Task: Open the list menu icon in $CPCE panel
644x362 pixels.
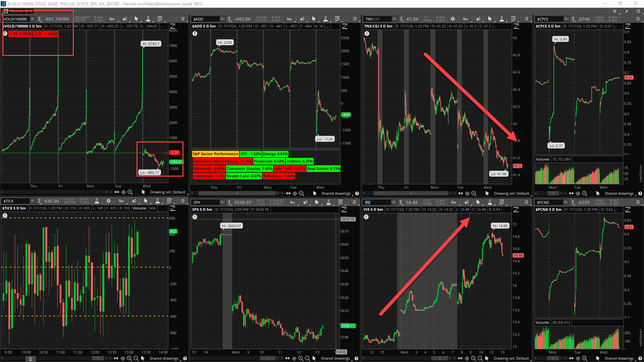Action: [638, 19]
